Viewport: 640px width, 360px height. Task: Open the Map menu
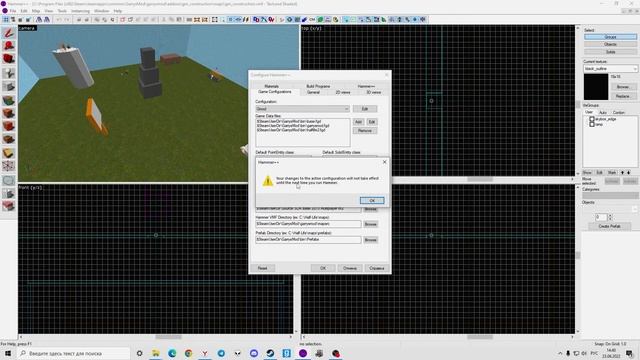[x=36, y=11]
